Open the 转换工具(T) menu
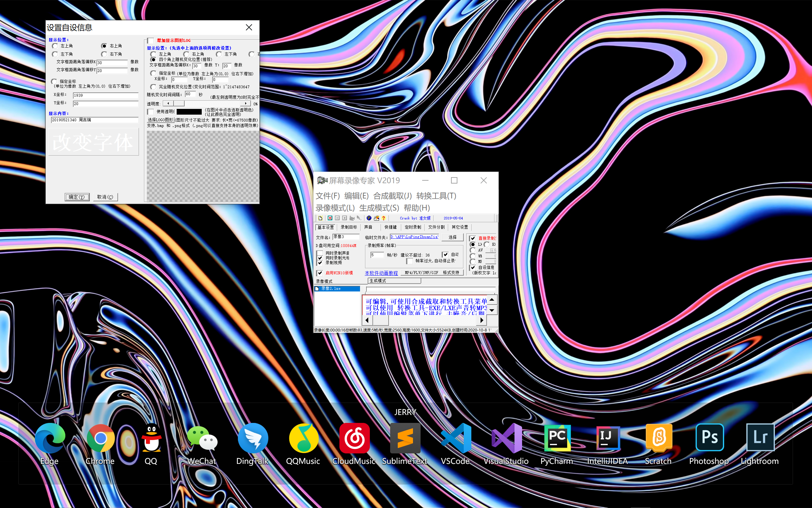812x508 pixels. click(x=436, y=196)
